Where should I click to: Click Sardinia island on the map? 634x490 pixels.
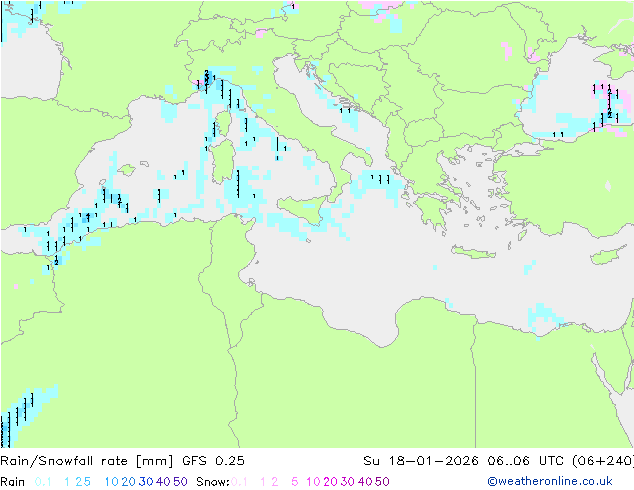[223, 161]
